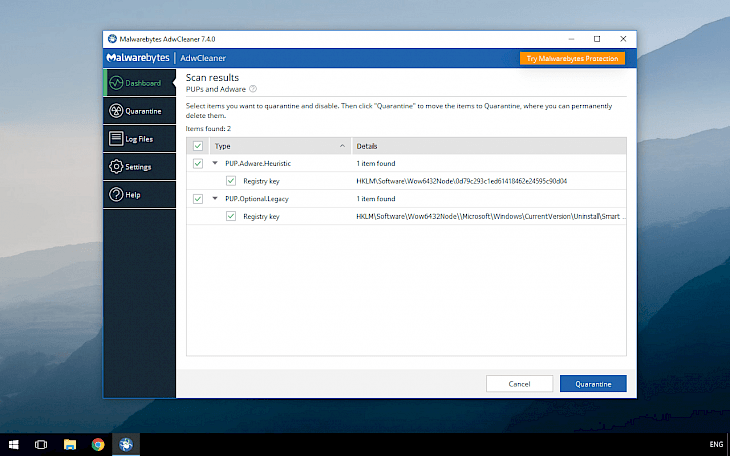Open the Log Files document icon
730x456 pixels.
[116, 139]
